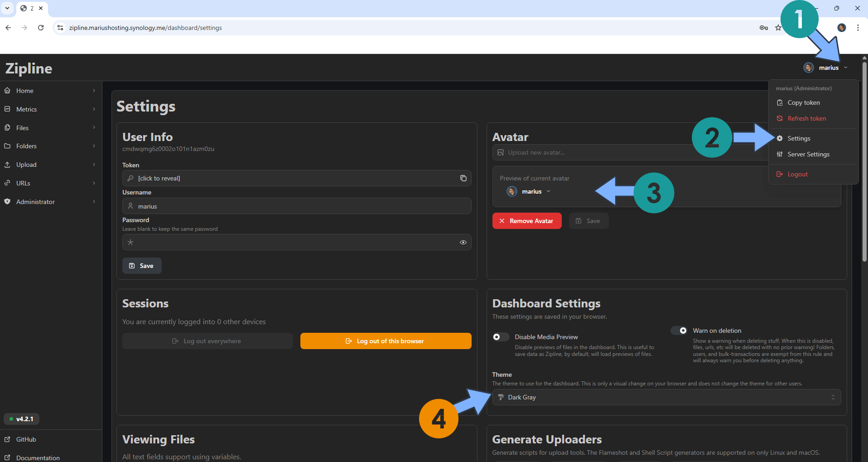Open Settings from user menu
Viewport: 868px width, 462px height.
(x=814, y=138)
